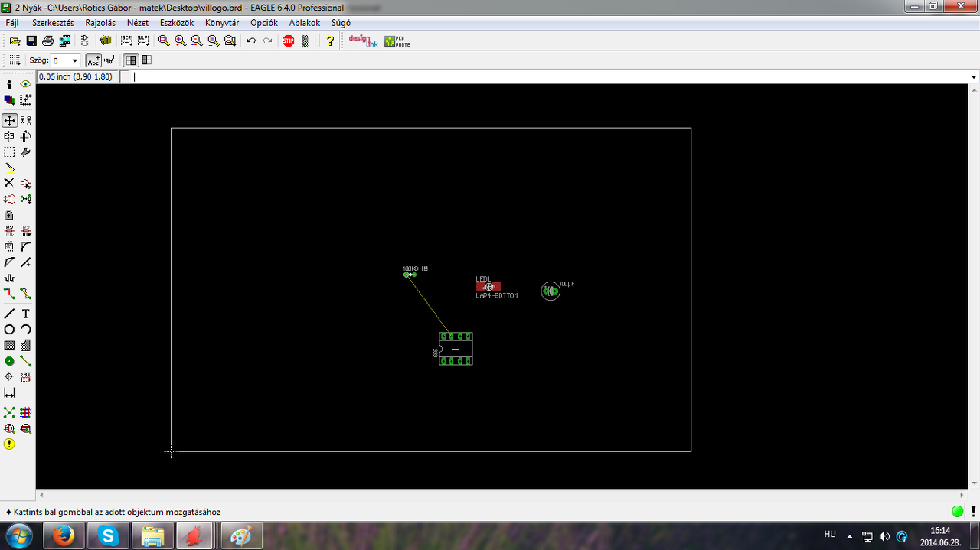This screenshot has width=980, height=550.
Task: Click in the command line input field
Action: coord(550,76)
